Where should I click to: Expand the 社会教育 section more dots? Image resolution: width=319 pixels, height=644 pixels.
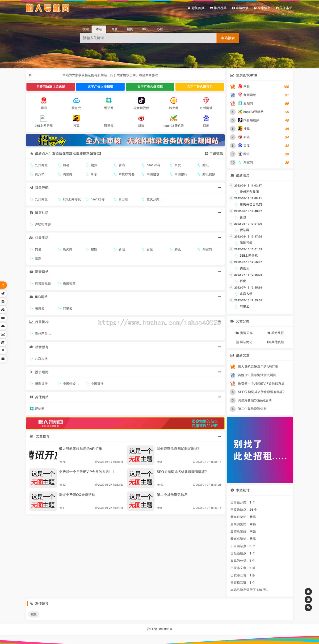[219, 347]
